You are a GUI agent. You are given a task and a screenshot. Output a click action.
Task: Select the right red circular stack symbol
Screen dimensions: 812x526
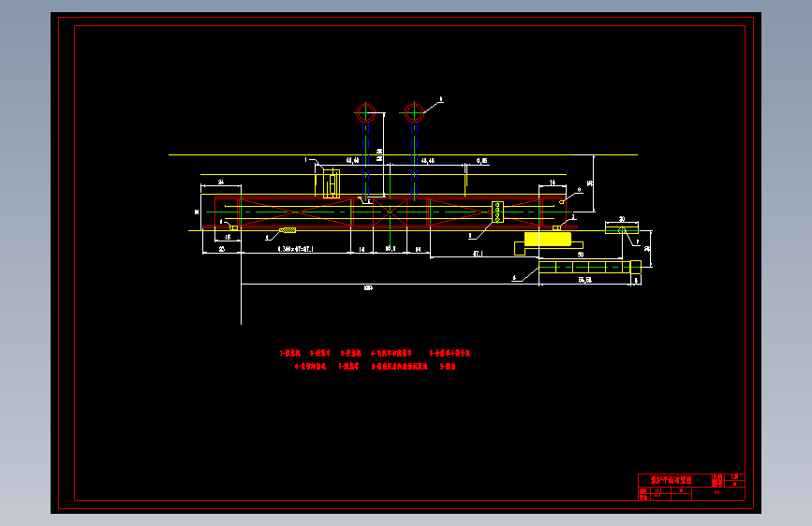pos(414,112)
